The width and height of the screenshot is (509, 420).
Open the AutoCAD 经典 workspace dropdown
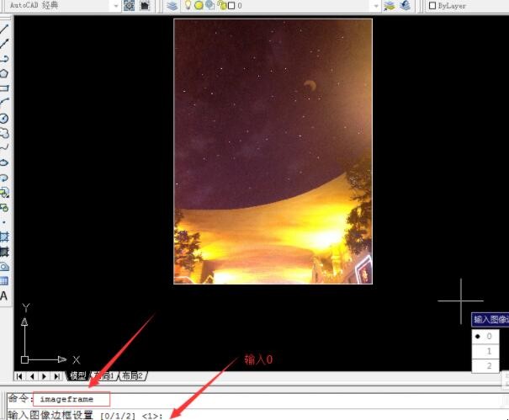(x=115, y=5)
